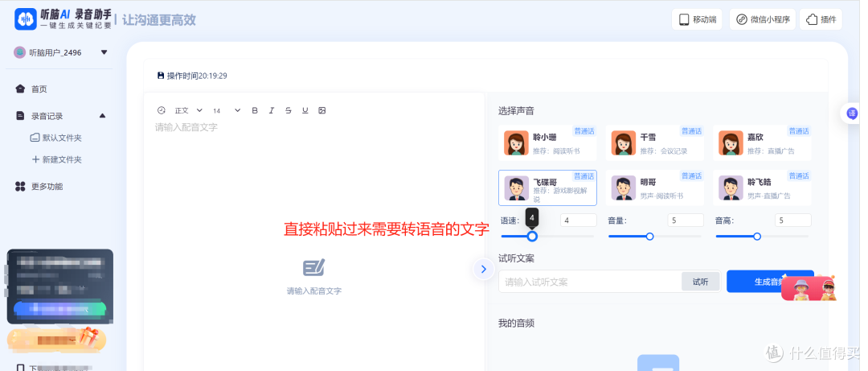Click the 我的音频 section heading
The width and height of the screenshot is (868, 371).
pos(516,323)
